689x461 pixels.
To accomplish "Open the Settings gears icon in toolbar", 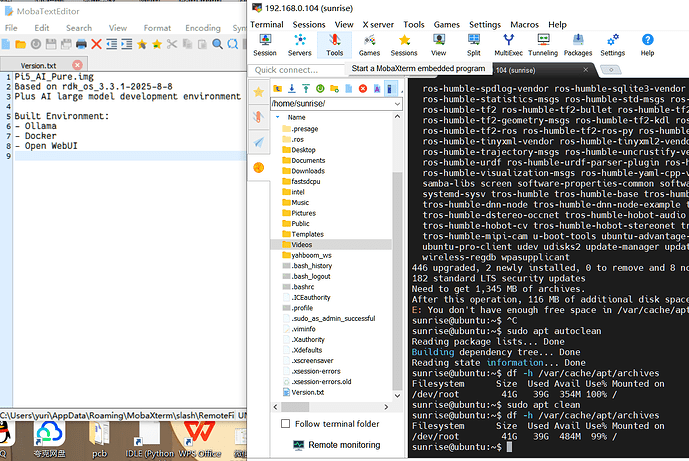I will (x=613, y=45).
